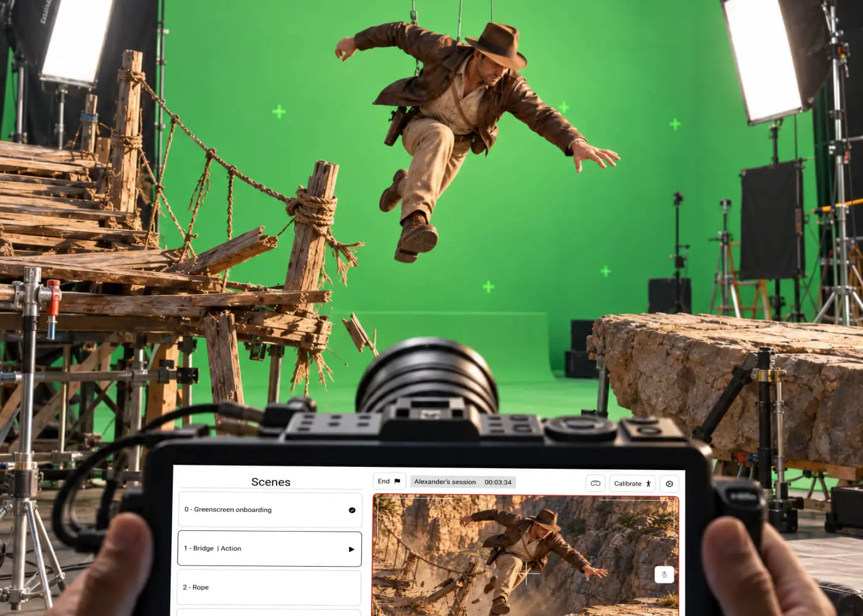Screen dimensions: 863x616
Task: Click the live composited preview image
Action: tap(526, 556)
